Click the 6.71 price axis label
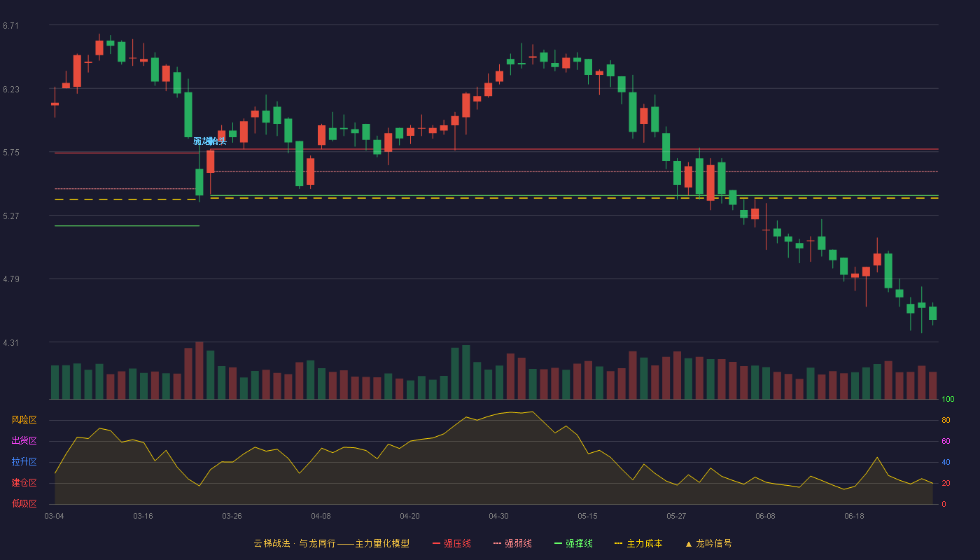Image resolution: width=980 pixels, height=560 pixels. pyautogui.click(x=10, y=26)
